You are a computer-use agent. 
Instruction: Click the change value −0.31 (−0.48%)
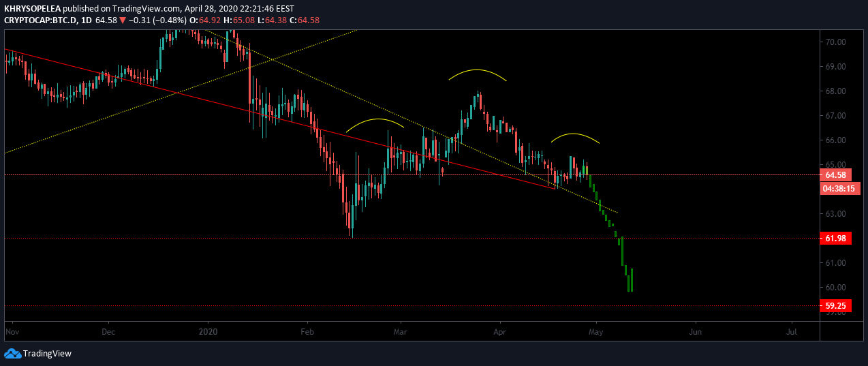click(158, 20)
